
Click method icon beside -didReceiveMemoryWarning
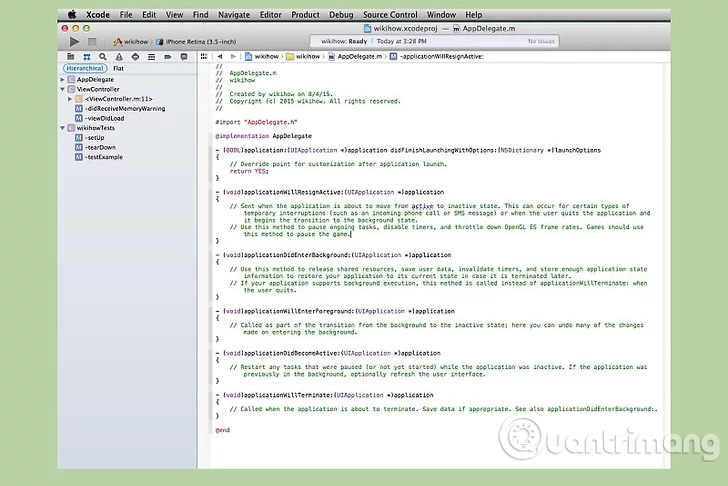(79, 108)
